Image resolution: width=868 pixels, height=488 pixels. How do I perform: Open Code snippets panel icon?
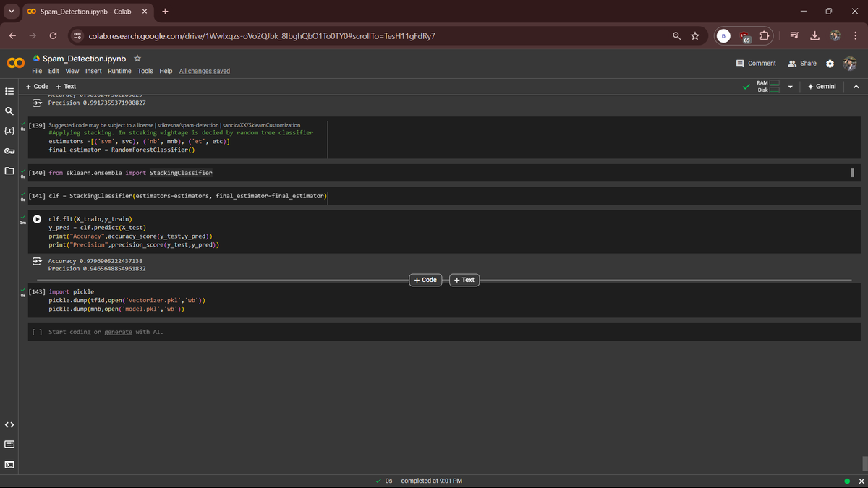tap(9, 424)
